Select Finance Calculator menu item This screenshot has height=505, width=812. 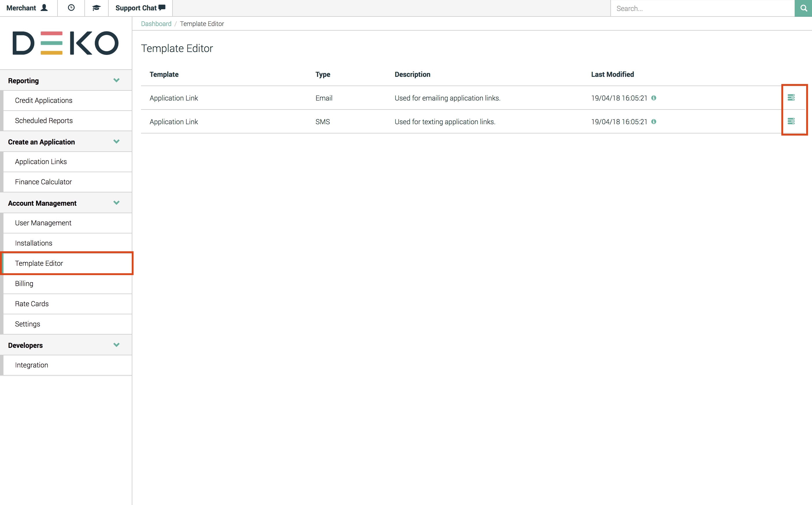click(x=43, y=182)
